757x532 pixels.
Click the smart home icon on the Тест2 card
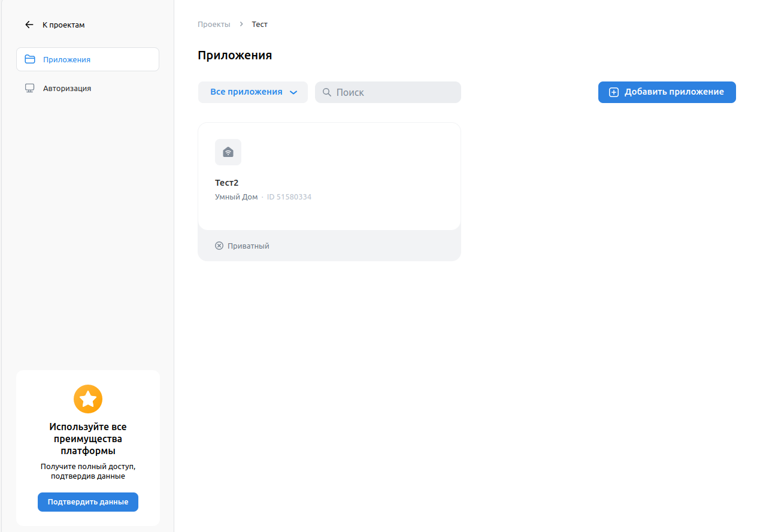[x=228, y=152]
